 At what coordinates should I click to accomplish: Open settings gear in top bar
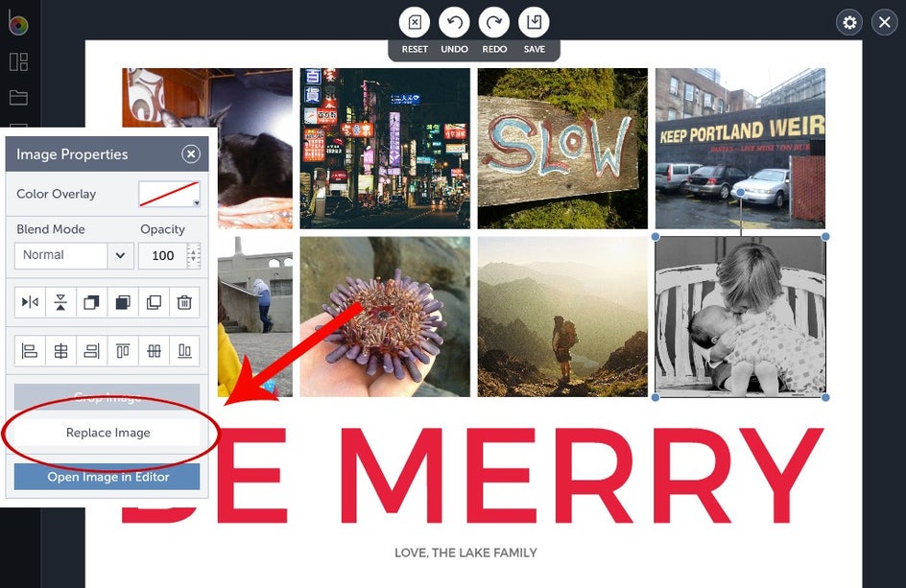point(849,22)
